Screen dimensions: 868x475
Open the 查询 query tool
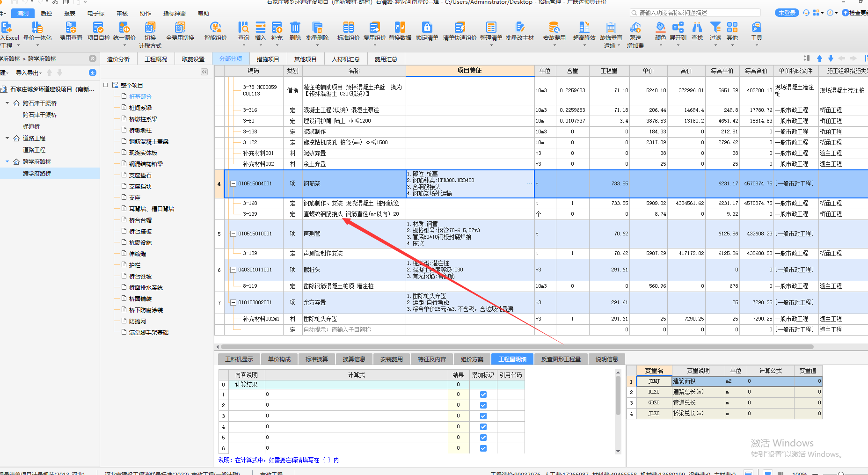point(244,31)
